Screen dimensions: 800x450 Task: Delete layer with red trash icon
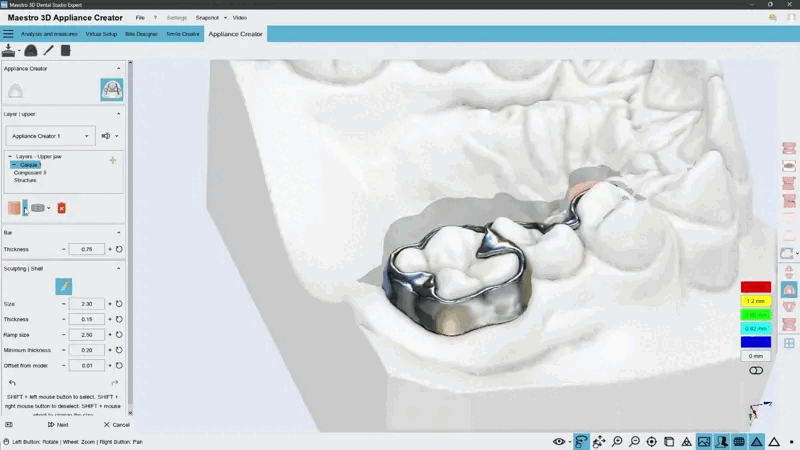(62, 208)
